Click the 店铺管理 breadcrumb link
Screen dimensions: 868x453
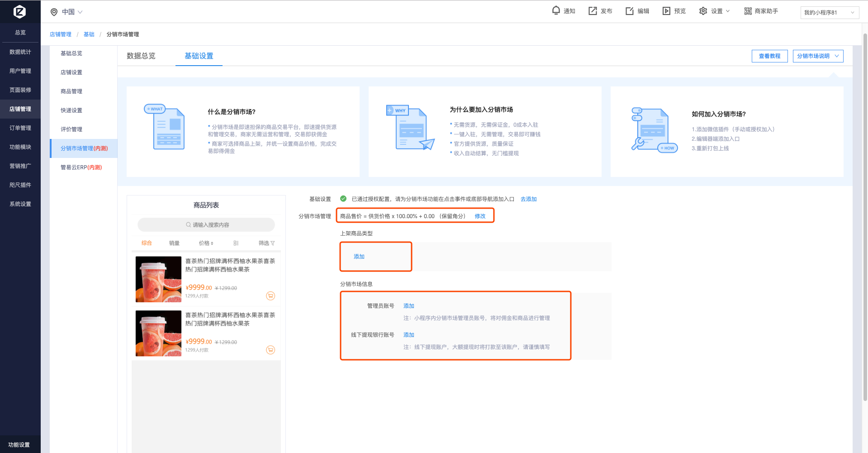[61, 34]
